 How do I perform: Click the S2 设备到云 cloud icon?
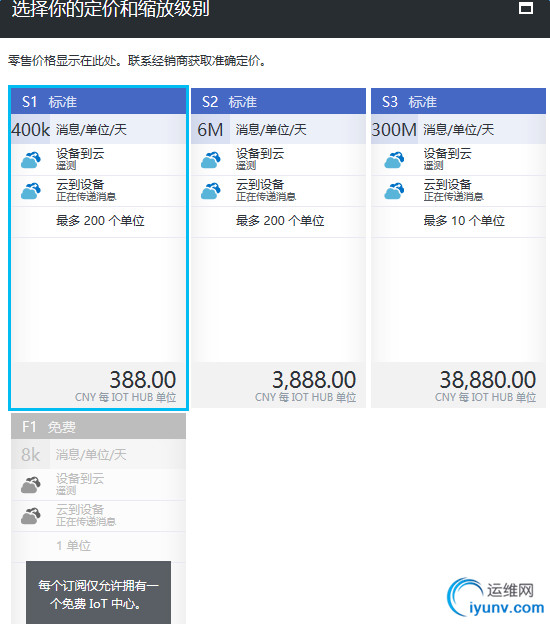coord(211,160)
